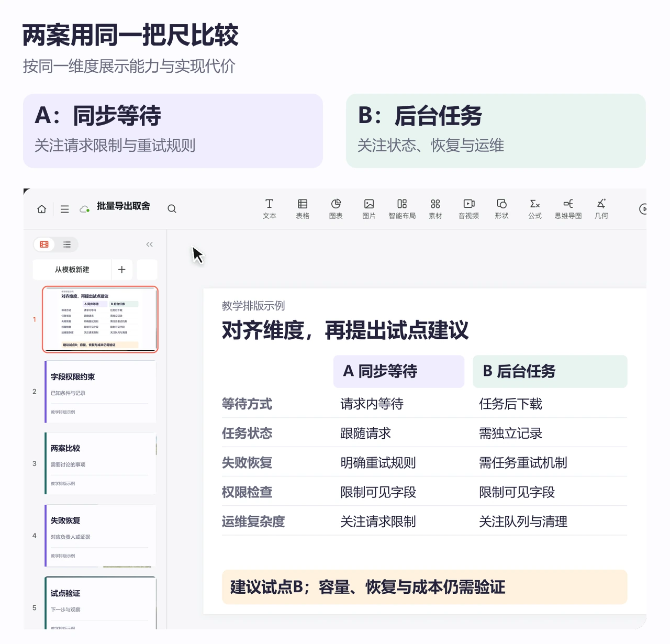
Task: Open the 智能布局 smart layout tool
Action: (x=402, y=209)
